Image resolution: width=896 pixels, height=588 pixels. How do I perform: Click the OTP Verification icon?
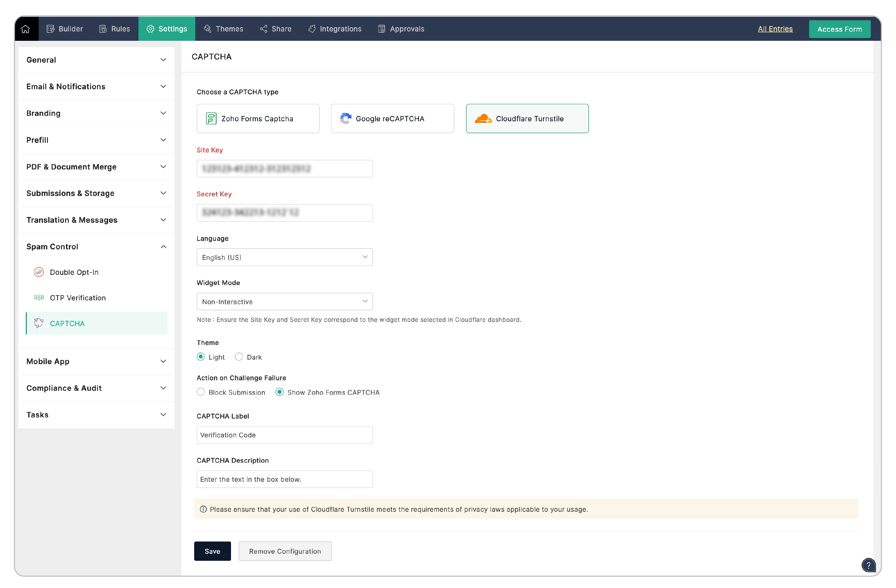(39, 298)
